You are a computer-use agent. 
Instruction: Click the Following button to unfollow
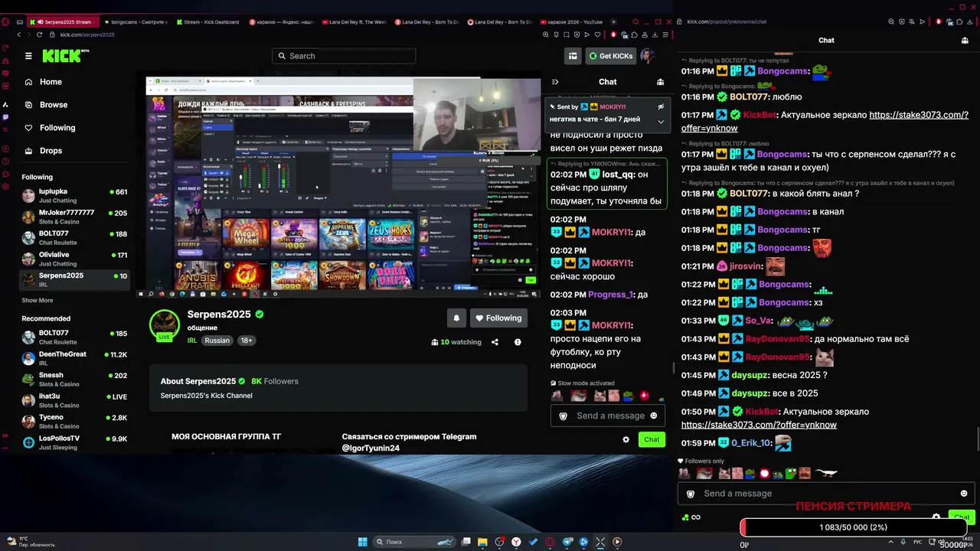tap(498, 318)
